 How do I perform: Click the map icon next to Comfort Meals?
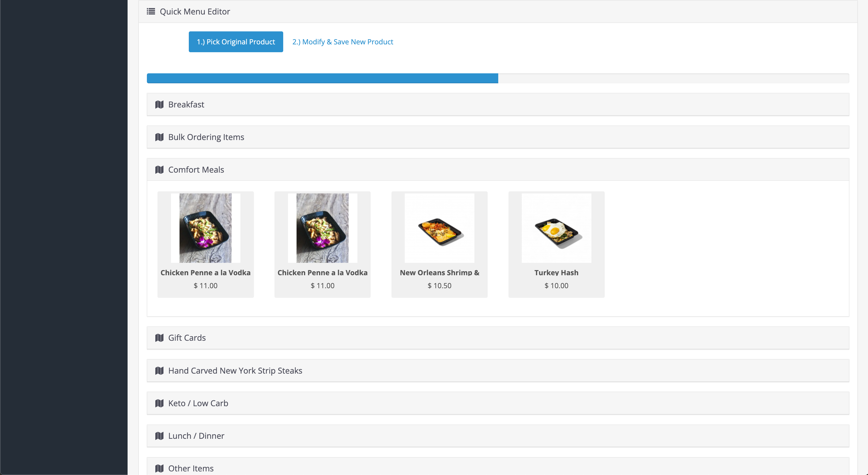click(x=159, y=170)
